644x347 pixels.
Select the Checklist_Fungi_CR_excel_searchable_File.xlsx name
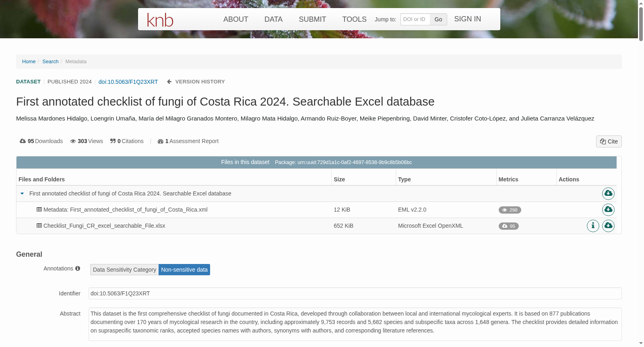(104, 226)
